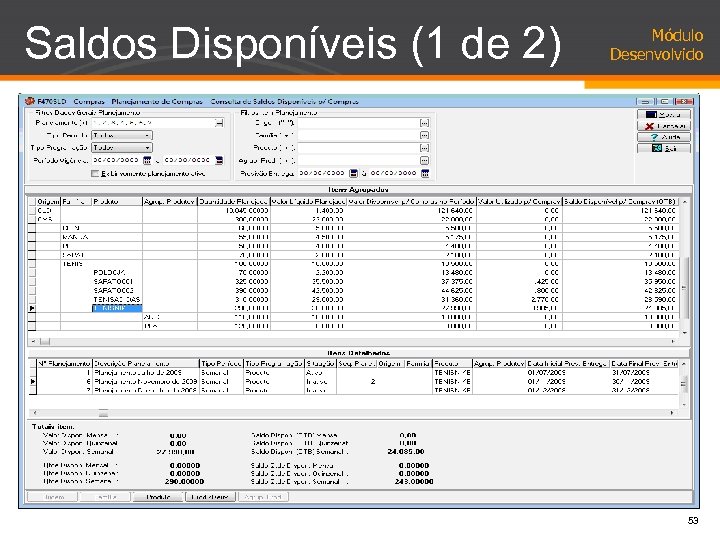Viewport: 720px width, 540px height.
Task: Click the Planejamento input field
Action: pos(153,123)
